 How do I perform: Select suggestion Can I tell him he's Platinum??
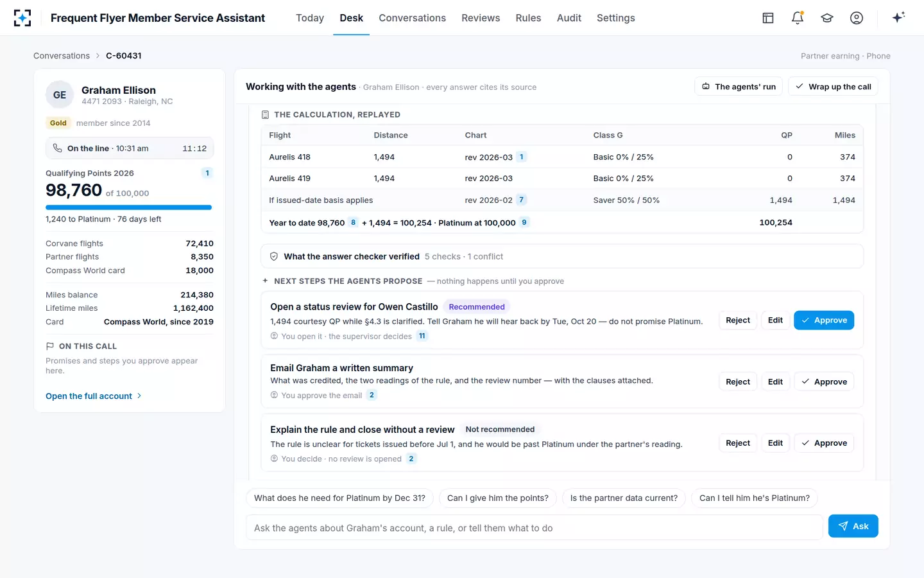(755, 498)
